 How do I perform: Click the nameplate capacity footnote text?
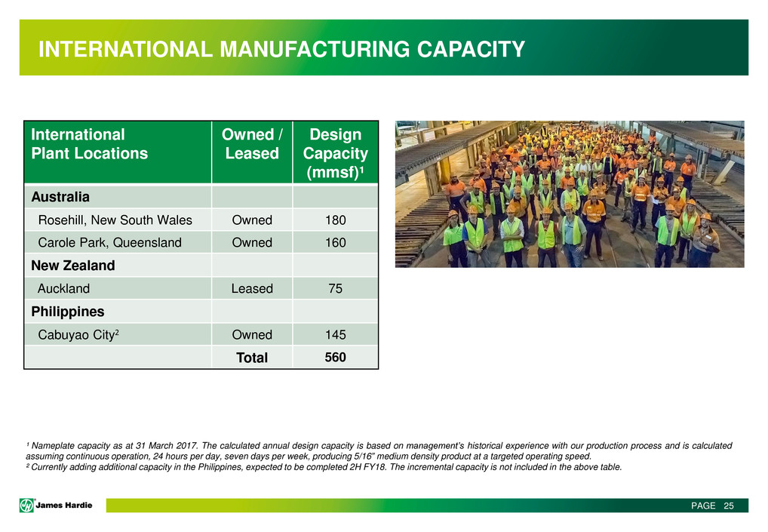click(x=379, y=451)
